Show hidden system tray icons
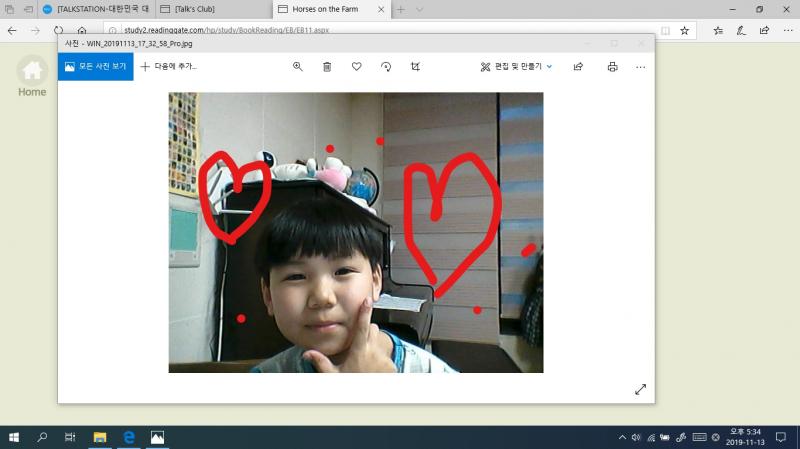The height and width of the screenshot is (449, 800). click(x=622, y=437)
